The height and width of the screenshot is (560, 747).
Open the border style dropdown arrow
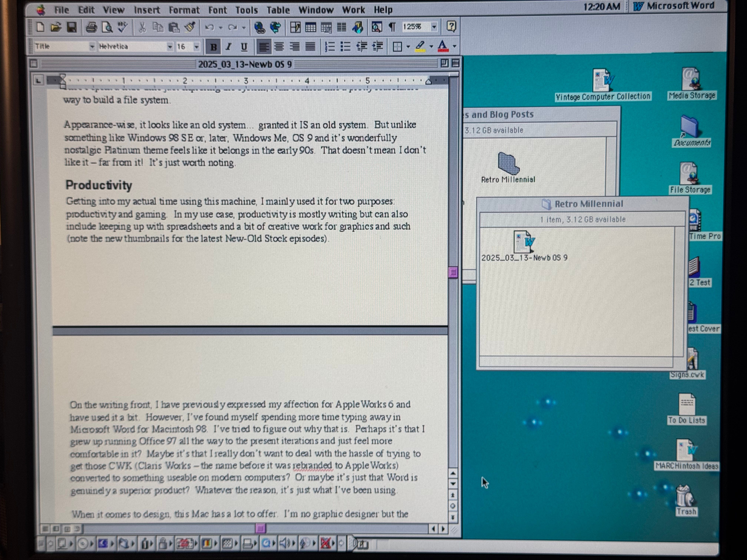pyautogui.click(x=408, y=46)
